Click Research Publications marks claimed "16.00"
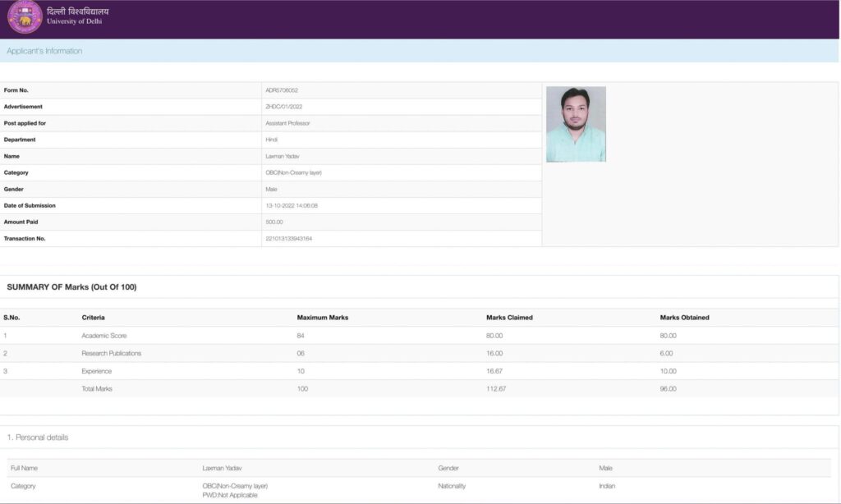This screenshot has width=841, height=504. (494, 353)
